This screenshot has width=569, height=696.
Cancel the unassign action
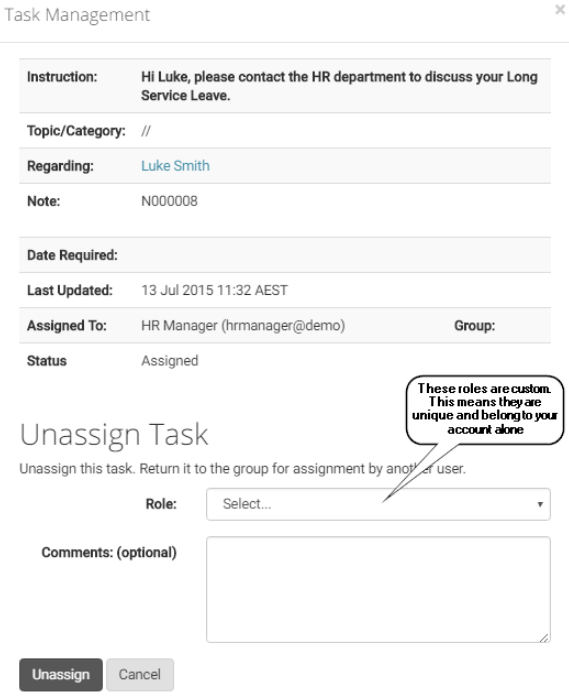point(140,675)
